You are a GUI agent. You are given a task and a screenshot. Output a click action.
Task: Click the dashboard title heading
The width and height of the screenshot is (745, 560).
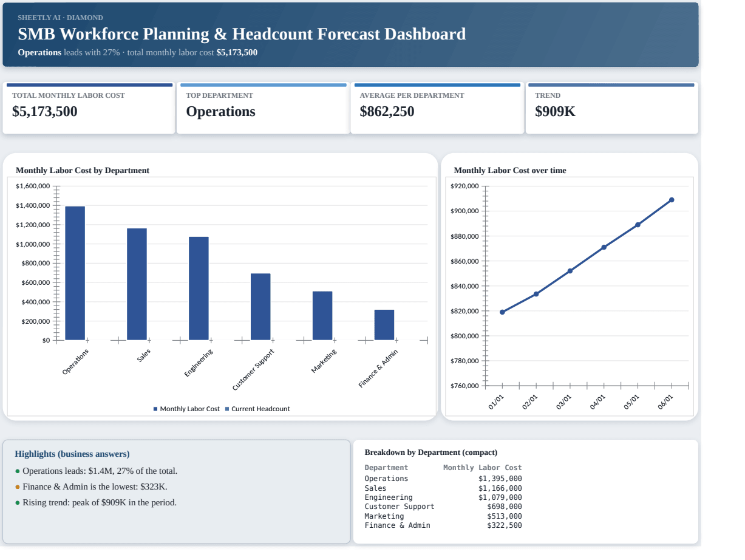242,34
